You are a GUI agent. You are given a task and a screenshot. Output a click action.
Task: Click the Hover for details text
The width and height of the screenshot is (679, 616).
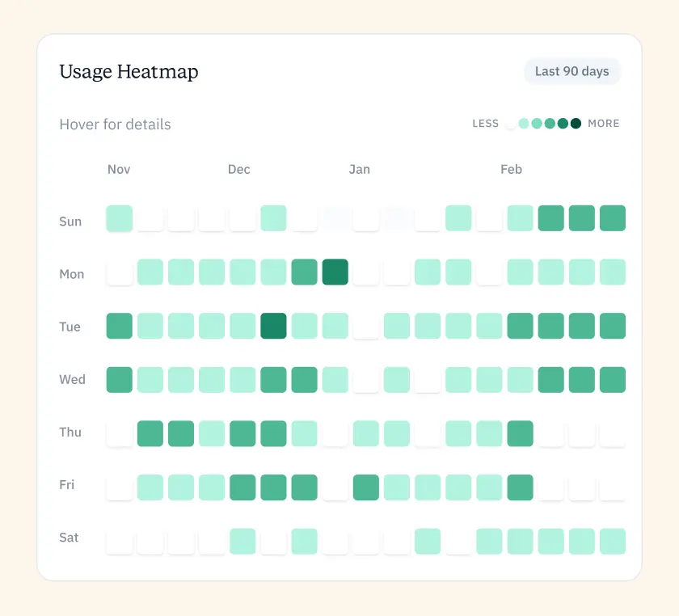tap(115, 124)
